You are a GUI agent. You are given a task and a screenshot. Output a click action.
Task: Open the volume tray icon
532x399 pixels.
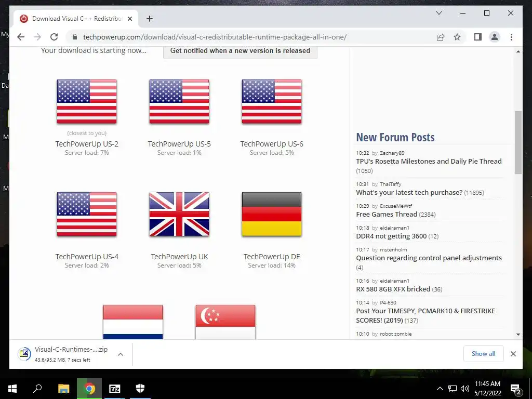pos(465,389)
